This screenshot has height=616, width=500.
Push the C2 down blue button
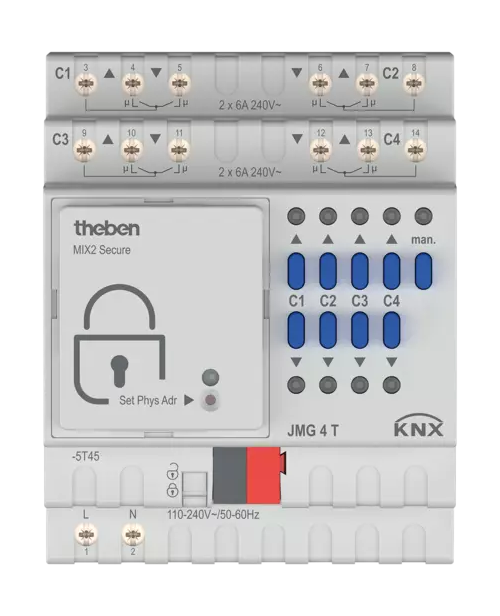click(x=328, y=330)
